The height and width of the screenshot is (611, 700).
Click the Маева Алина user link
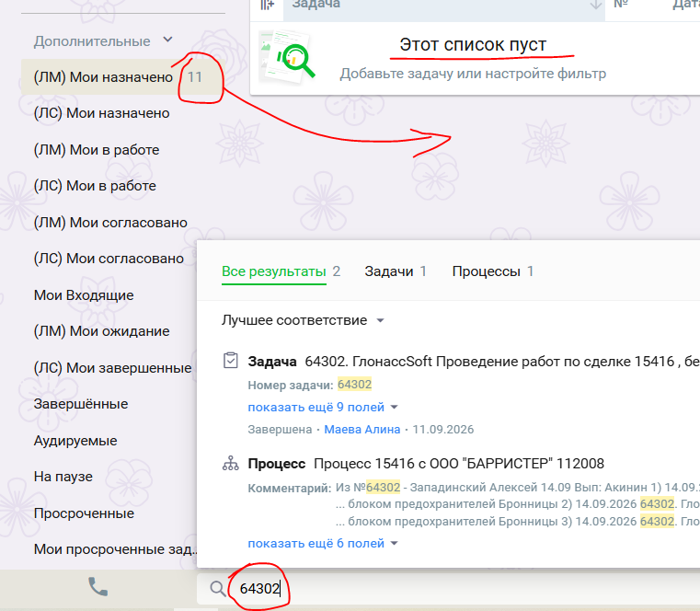pos(362,430)
